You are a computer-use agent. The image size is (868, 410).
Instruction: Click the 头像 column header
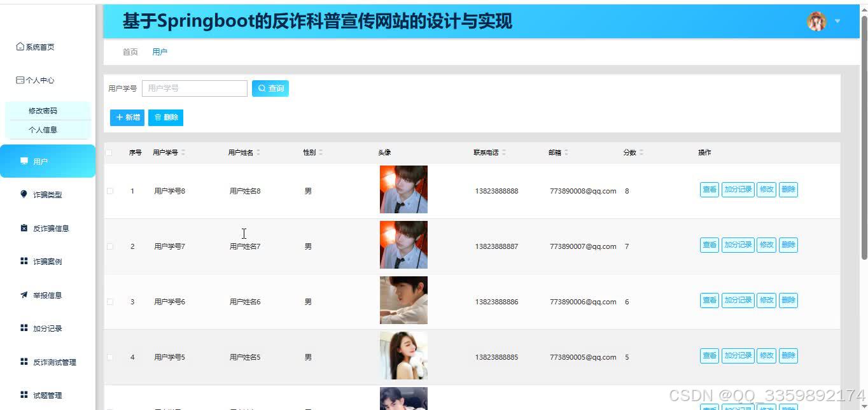(x=384, y=153)
